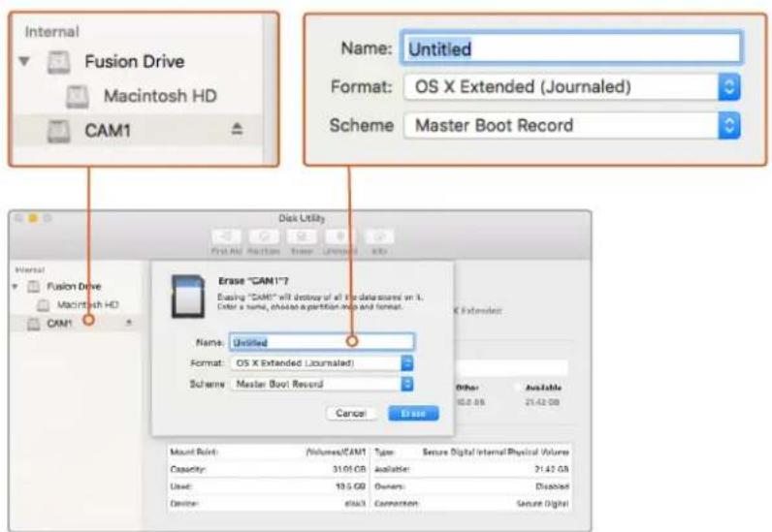This screenshot has width=772, height=532.
Task: Open the Format dropdown in the Erase dialog
Action: click(322, 363)
